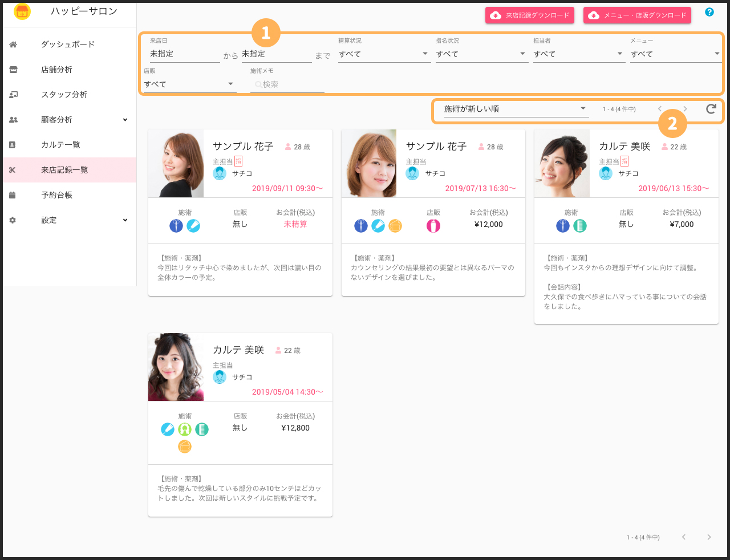Click the 来店記録ダウンロード button
This screenshot has height=560, width=730.
[x=530, y=15]
